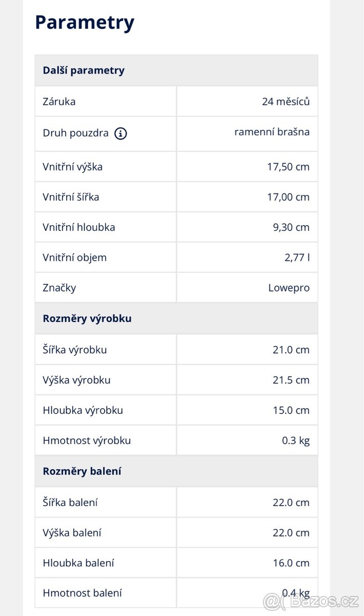Select the Šířka balení label

coord(70,503)
